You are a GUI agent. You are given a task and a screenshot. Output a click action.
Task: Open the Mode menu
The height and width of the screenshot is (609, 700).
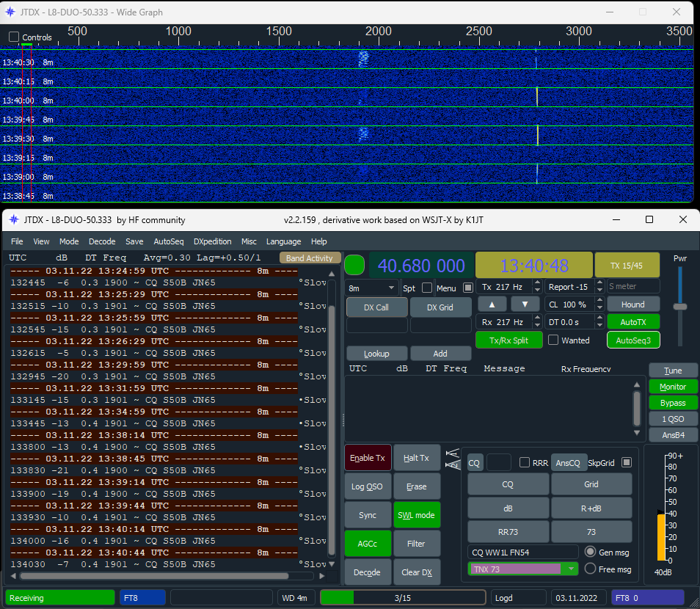pyautogui.click(x=69, y=241)
